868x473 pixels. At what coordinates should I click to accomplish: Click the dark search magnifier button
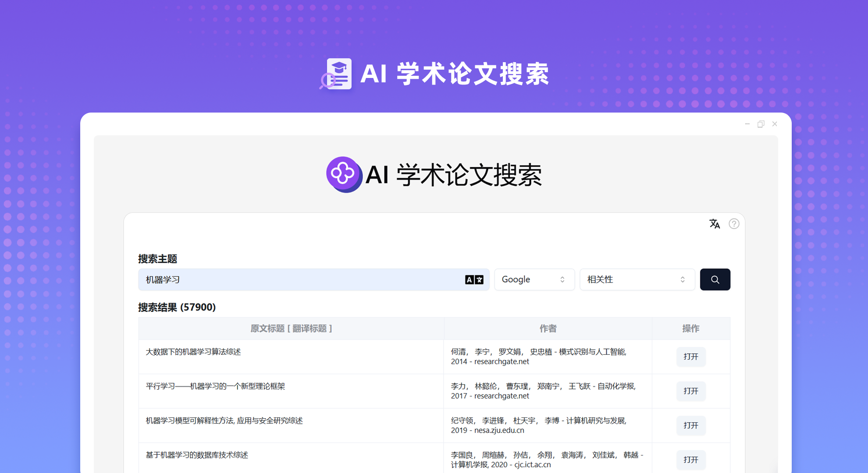(715, 279)
